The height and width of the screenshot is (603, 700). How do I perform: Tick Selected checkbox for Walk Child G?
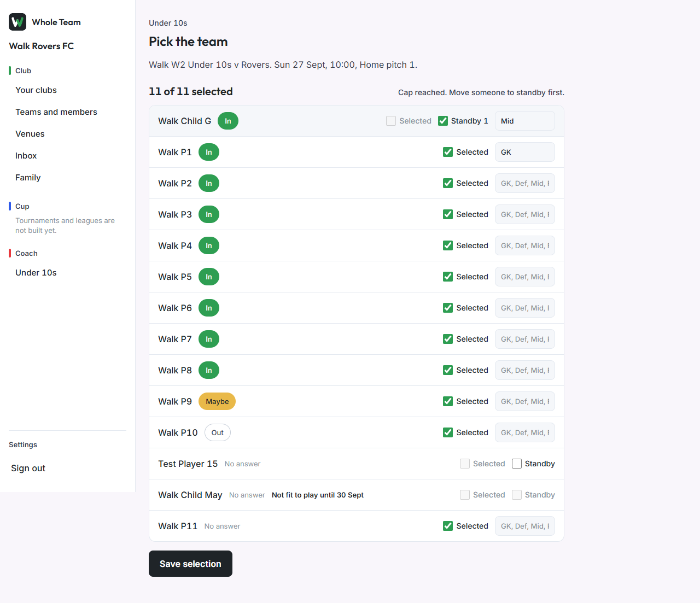(x=391, y=121)
